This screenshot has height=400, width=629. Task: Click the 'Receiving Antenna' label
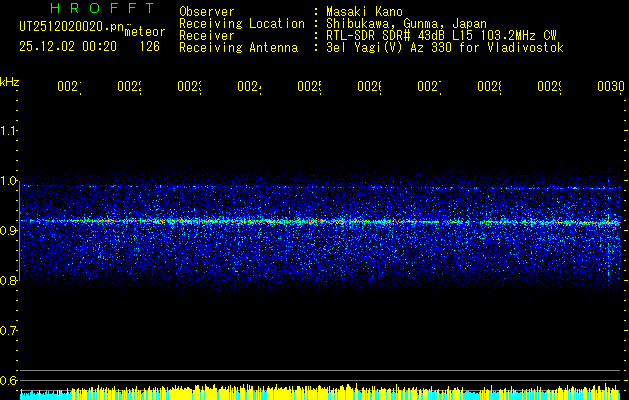click(x=238, y=48)
